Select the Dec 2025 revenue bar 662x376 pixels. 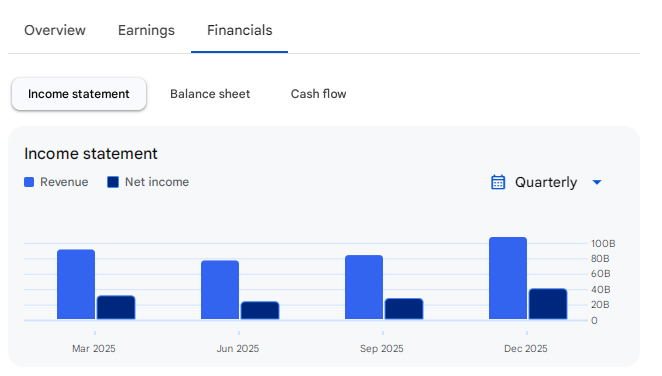[x=508, y=278]
